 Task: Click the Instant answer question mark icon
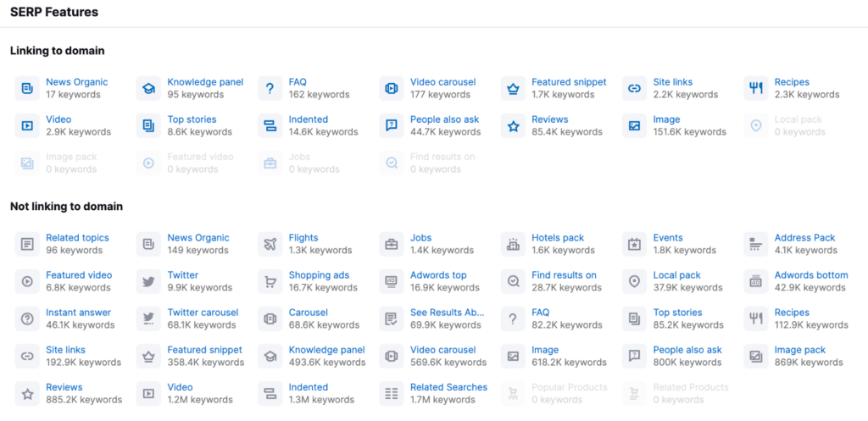pyautogui.click(x=27, y=319)
